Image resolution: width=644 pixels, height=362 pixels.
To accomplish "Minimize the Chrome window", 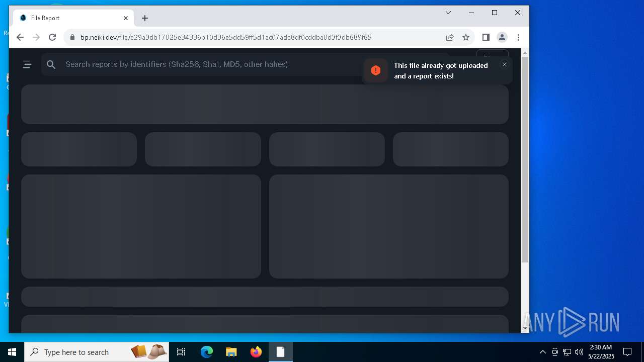I will click(x=471, y=13).
